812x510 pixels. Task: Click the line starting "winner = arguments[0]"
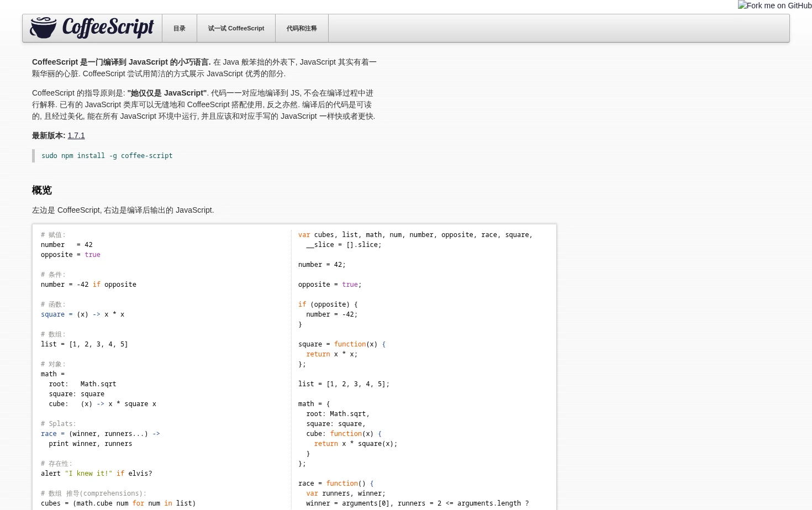[418, 503]
